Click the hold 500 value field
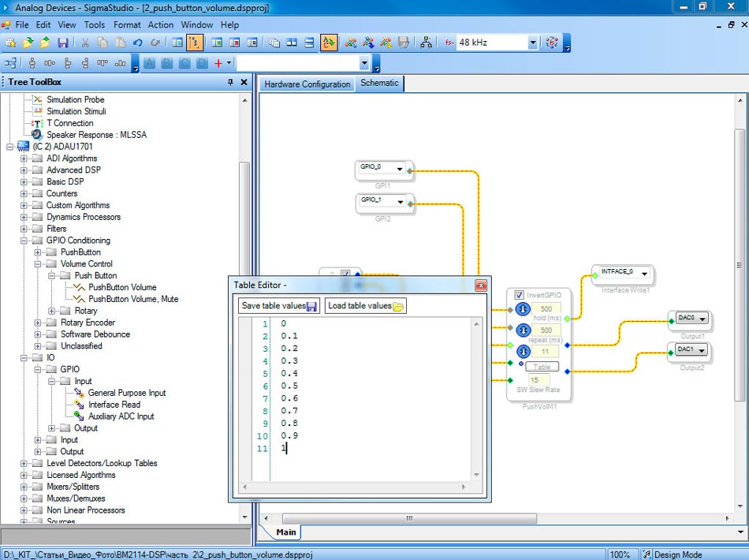Screen dimensions: 749x560 [x=546, y=309]
